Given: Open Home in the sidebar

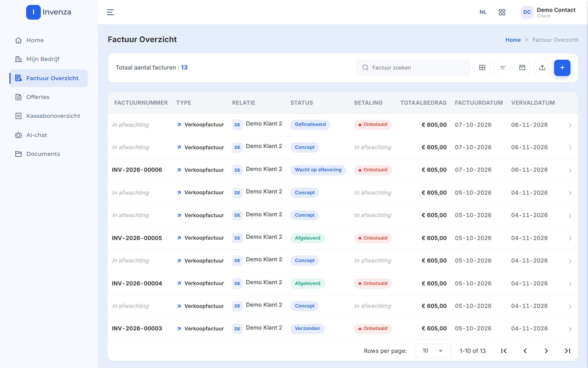Looking at the screenshot, I should [x=49, y=40].
